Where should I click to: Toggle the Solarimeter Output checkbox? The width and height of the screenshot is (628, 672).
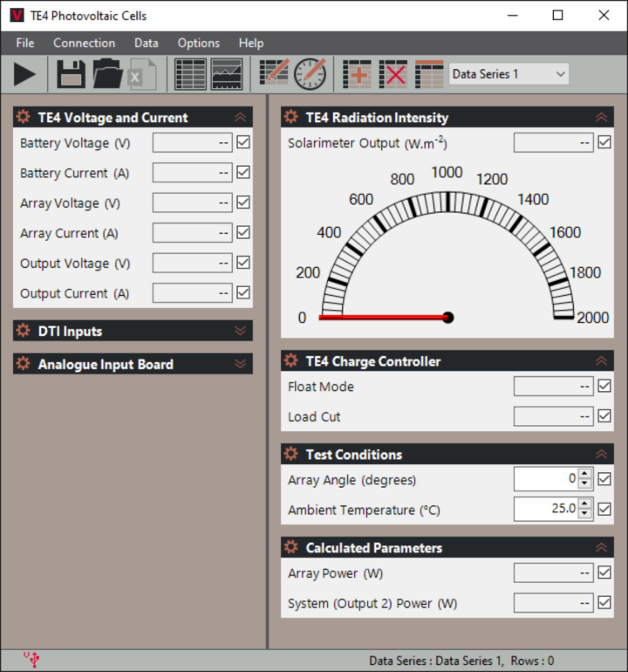[604, 142]
